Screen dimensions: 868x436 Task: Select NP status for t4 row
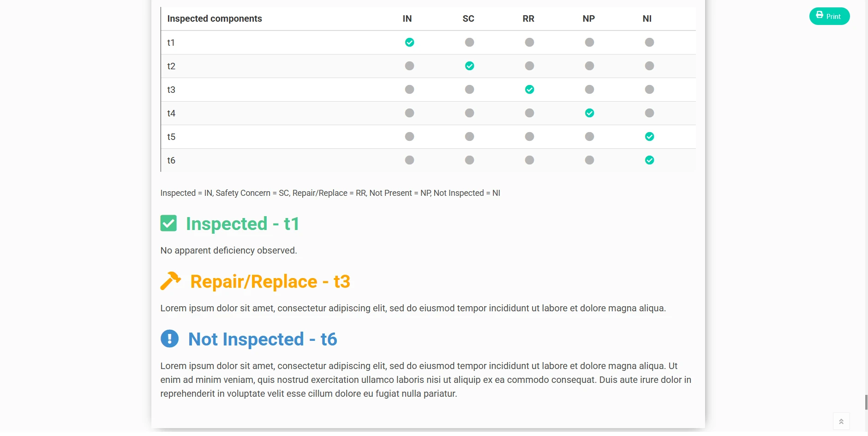(589, 113)
